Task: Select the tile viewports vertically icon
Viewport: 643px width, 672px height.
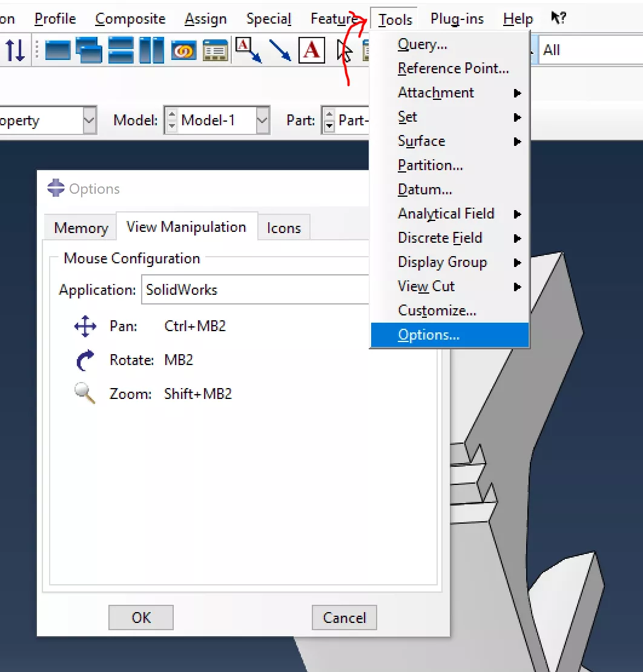Action: tap(151, 50)
